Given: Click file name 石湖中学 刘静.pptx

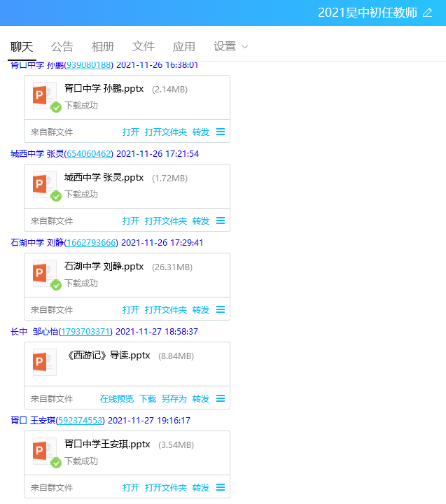Looking at the screenshot, I should pos(104,267).
